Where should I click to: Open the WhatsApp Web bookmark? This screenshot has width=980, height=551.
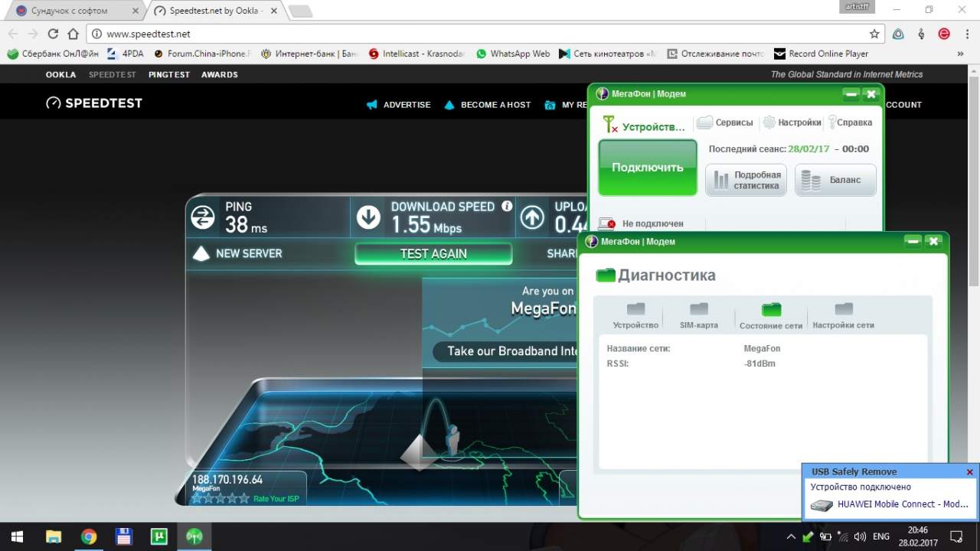[513, 54]
